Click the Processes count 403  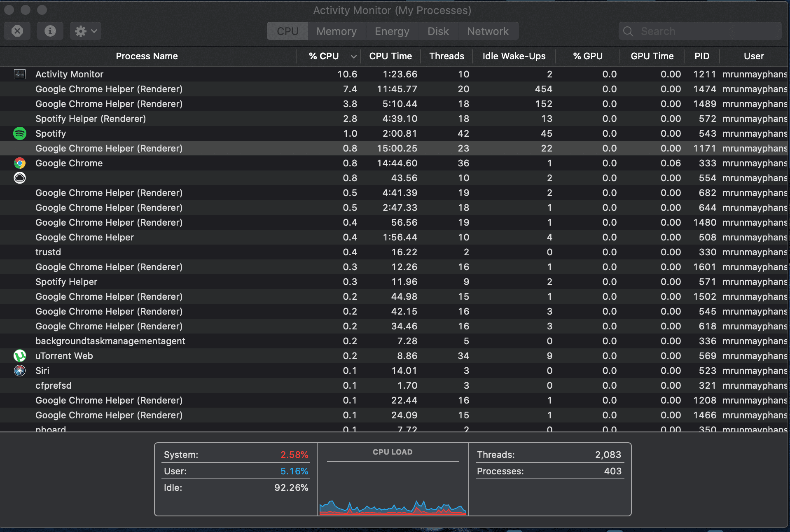612,471
